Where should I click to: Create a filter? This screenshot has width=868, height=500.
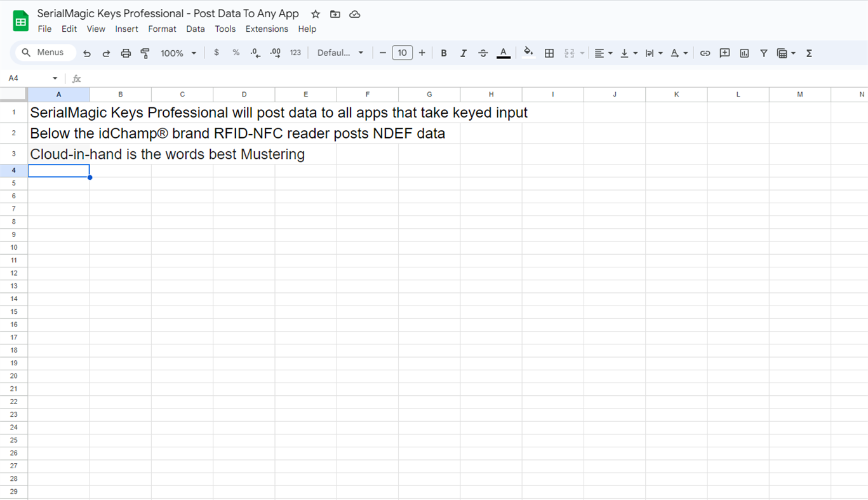(x=764, y=53)
